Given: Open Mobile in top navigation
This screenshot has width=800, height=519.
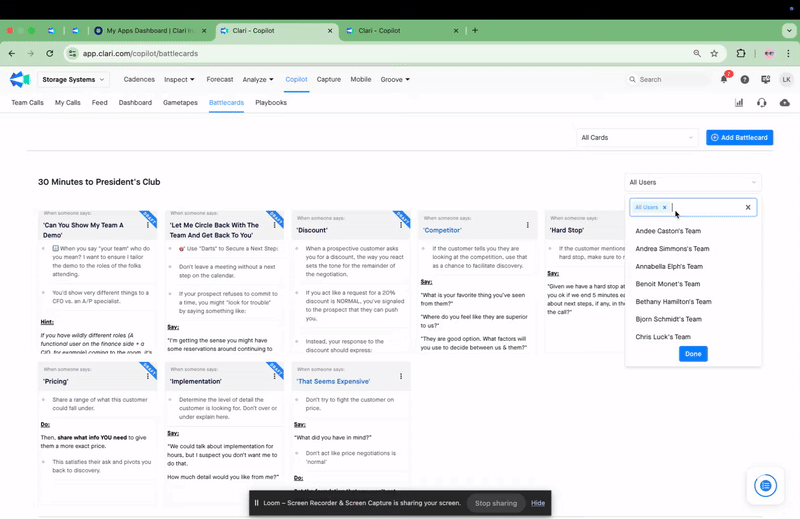Looking at the screenshot, I should click(x=361, y=79).
